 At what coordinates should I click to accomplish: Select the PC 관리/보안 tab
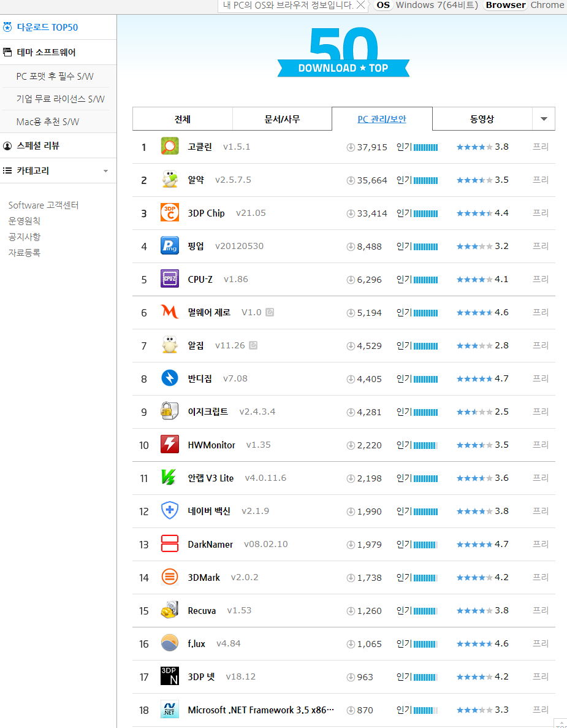[x=382, y=119]
